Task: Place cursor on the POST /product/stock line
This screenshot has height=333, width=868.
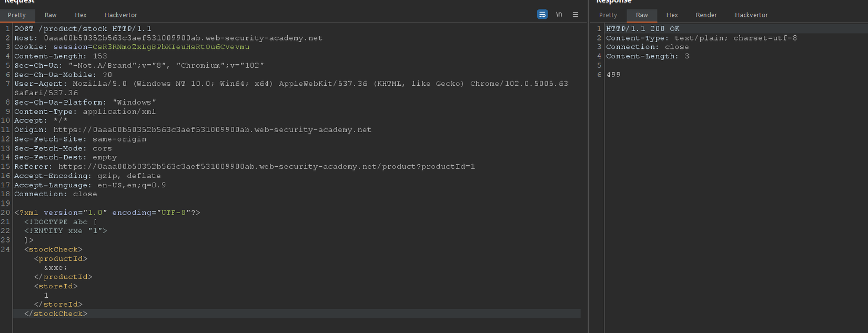Action: pos(83,29)
